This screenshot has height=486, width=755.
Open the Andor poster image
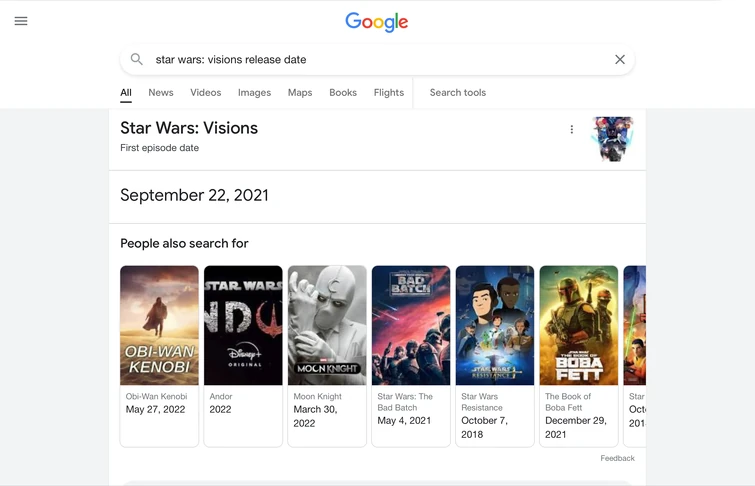(243, 325)
